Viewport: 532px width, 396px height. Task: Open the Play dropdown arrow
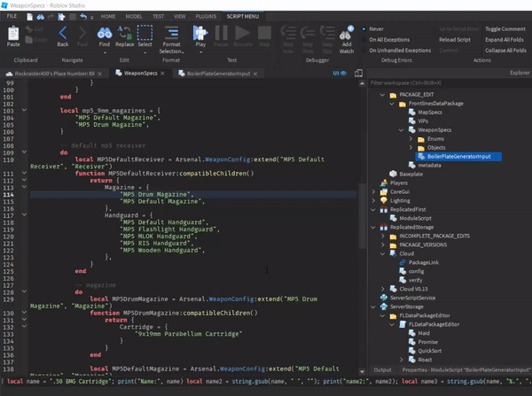[200, 52]
